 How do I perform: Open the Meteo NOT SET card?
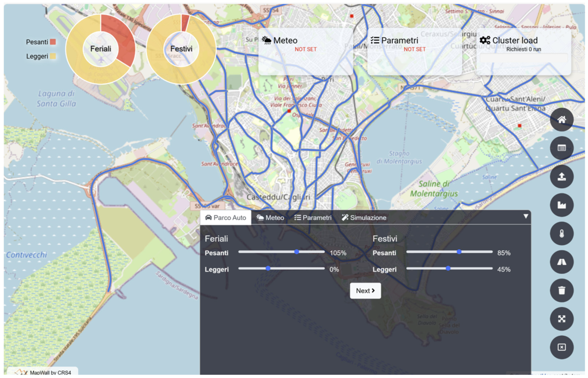[306, 51]
